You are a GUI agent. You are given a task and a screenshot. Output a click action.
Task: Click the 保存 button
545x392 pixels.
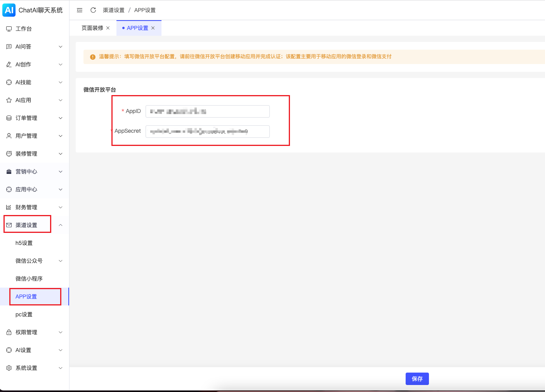pos(417,379)
